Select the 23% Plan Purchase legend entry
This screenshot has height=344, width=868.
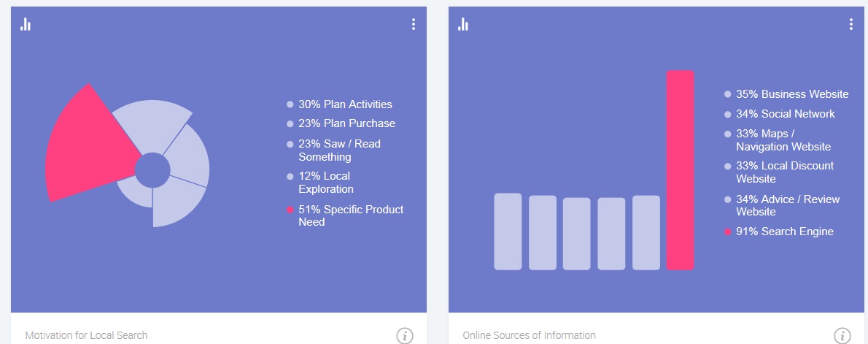tap(346, 123)
